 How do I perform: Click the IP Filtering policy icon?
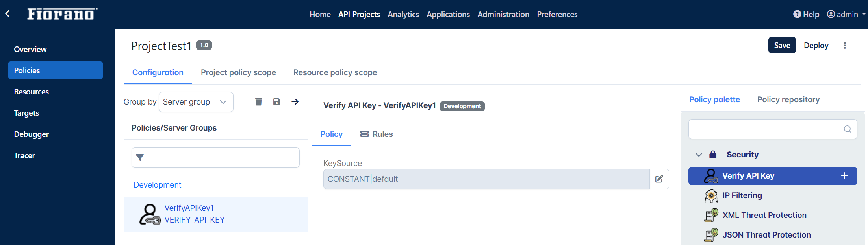click(x=711, y=195)
